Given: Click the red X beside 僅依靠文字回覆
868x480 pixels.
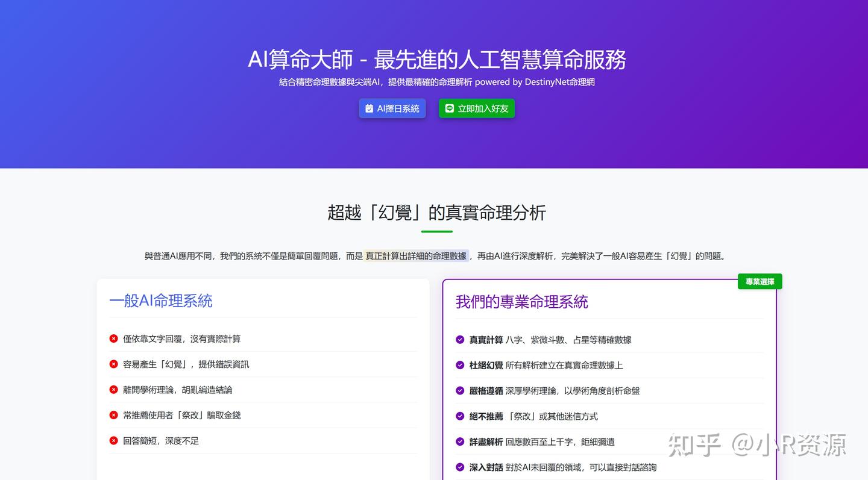Looking at the screenshot, I should point(113,338).
